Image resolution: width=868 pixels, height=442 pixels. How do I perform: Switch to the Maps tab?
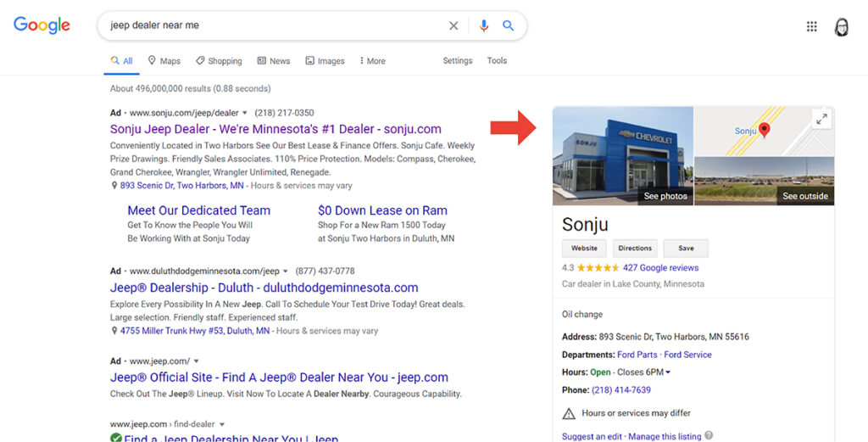(164, 61)
